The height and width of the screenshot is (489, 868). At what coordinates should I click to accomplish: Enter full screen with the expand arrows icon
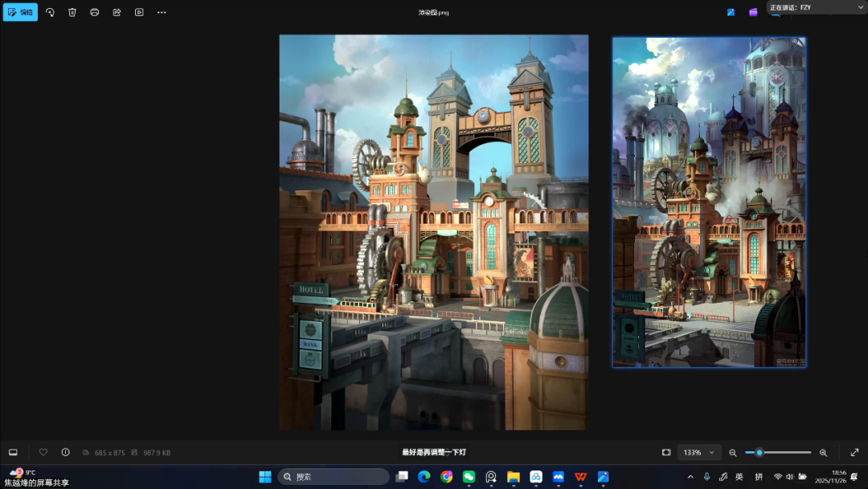(x=854, y=452)
